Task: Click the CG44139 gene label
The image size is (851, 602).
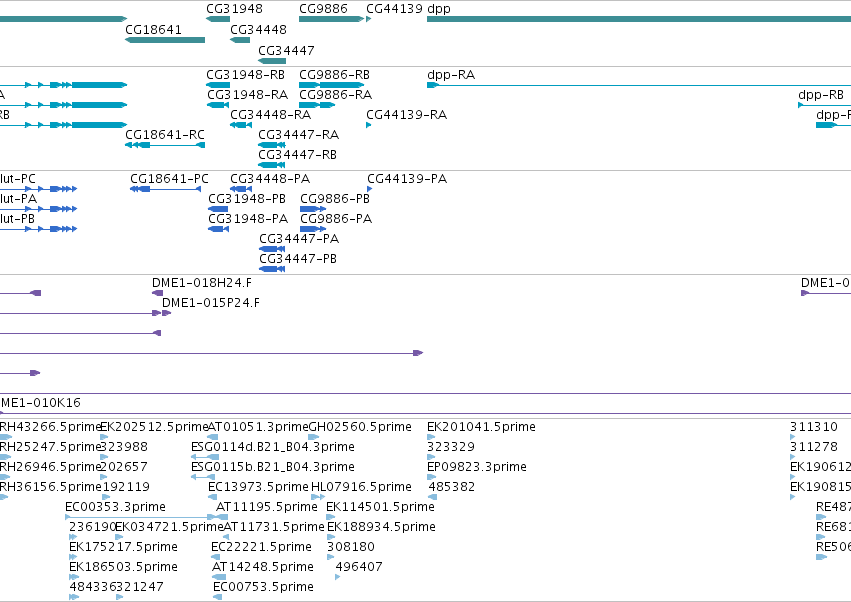Action: (394, 9)
